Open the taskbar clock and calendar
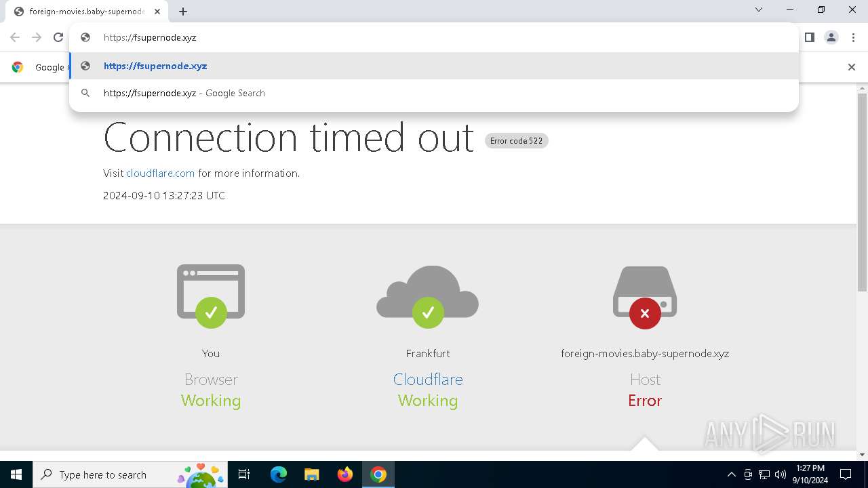 pos(810,474)
